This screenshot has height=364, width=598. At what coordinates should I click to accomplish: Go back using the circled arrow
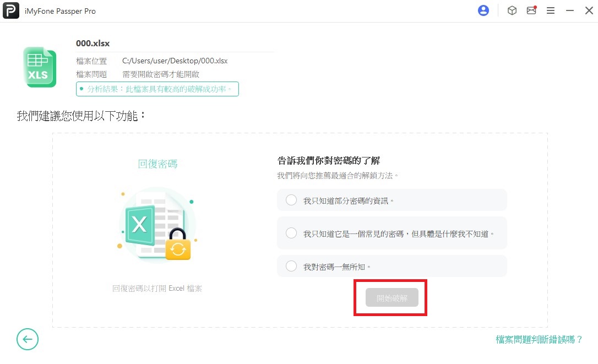(x=28, y=339)
